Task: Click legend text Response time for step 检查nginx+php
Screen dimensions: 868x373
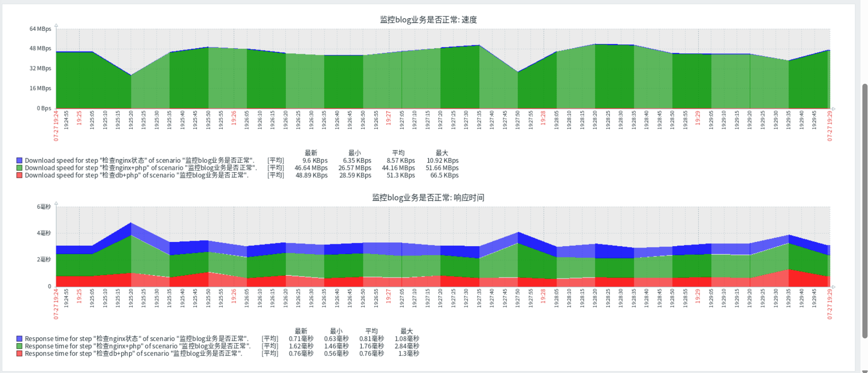Action: pos(138,346)
